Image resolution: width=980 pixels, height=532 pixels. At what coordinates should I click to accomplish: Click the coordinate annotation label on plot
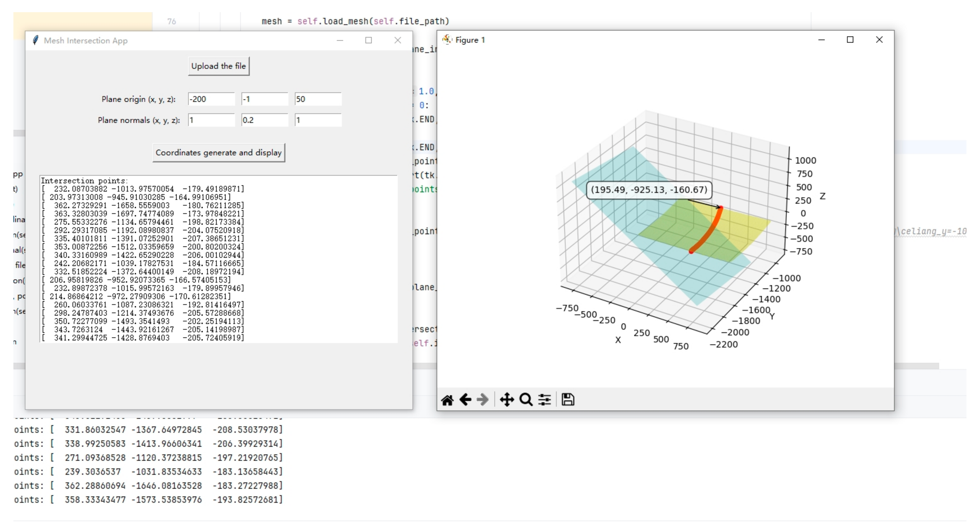point(649,190)
